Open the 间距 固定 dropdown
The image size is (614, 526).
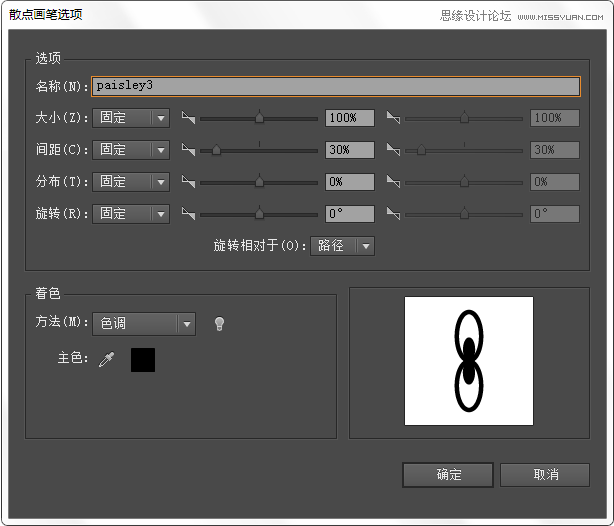[x=131, y=150]
